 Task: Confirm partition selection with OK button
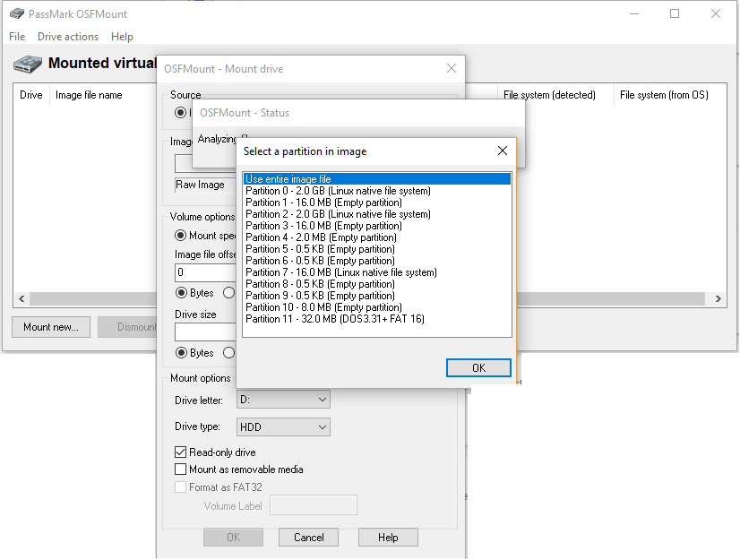[x=478, y=368]
